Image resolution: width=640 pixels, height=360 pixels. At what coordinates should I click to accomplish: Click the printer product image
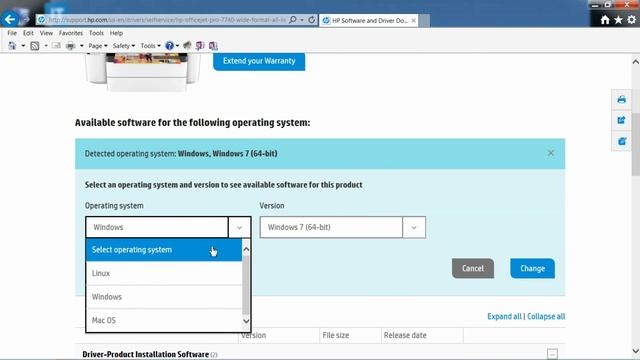(143, 72)
